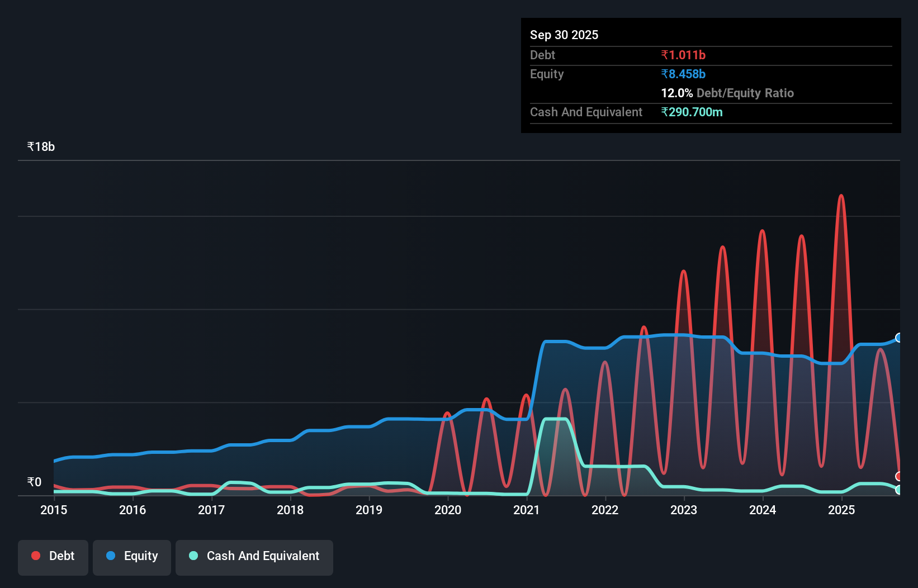Click the rupee symbol next to the Debt value

[665, 55]
